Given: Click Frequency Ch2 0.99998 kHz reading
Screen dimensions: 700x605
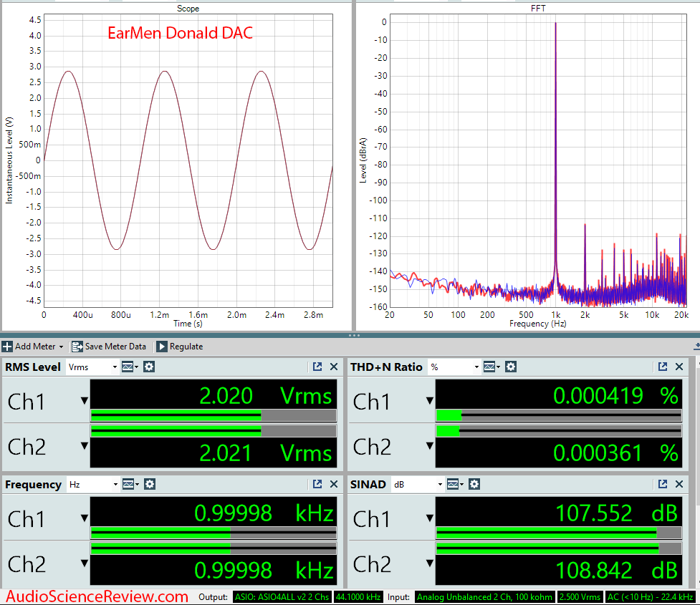Looking at the screenshot, I should pyautogui.click(x=264, y=571).
